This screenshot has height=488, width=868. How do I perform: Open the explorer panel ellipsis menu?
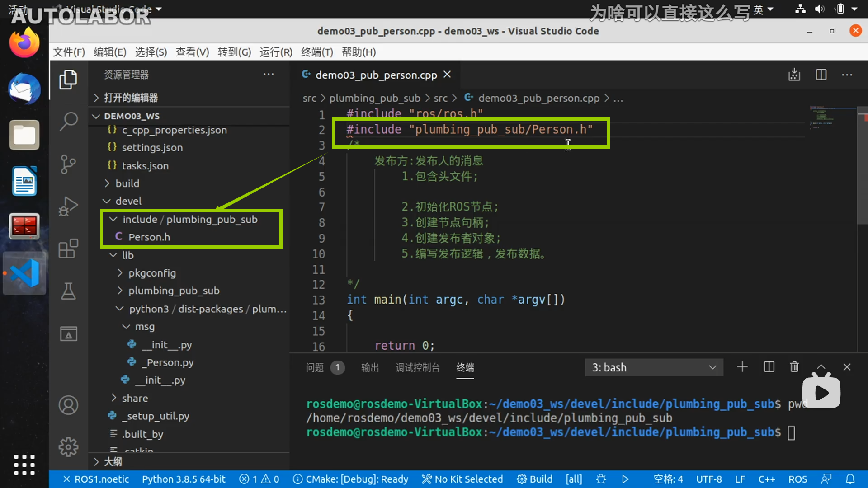269,74
